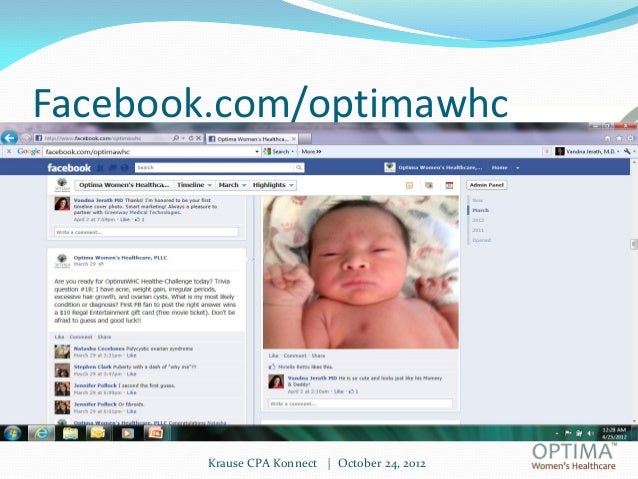Open the March month dropdown
638x479 pixels.
point(232,185)
